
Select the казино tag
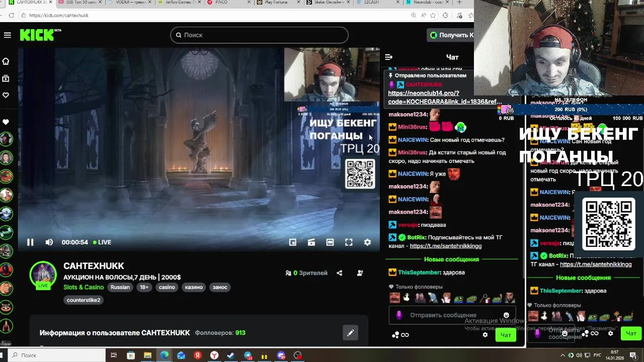click(194, 287)
